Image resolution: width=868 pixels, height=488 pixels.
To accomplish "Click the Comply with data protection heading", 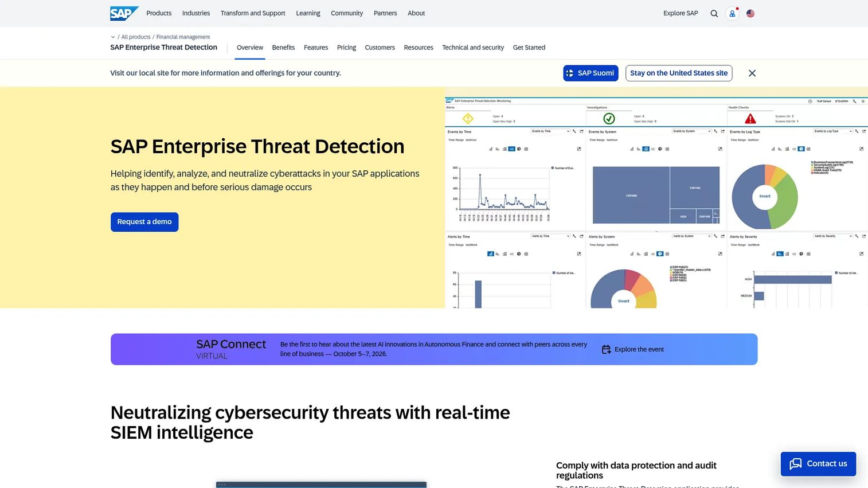I will (636, 470).
